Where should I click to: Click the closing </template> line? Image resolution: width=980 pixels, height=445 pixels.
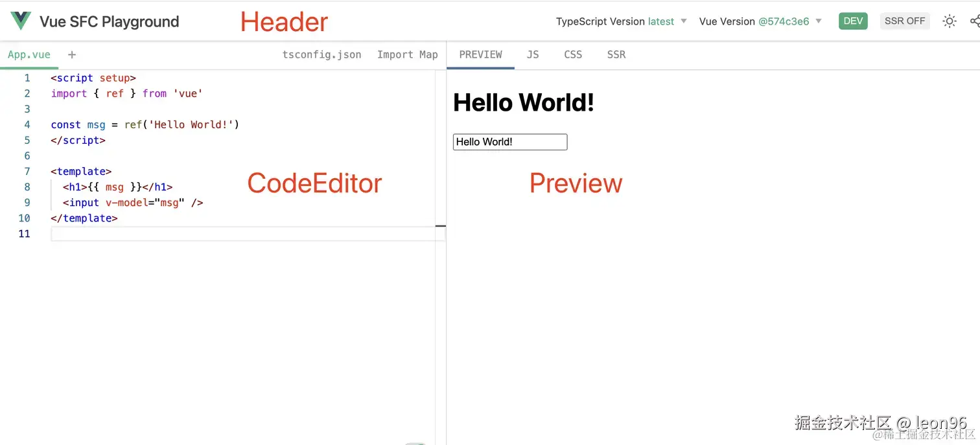[84, 218]
